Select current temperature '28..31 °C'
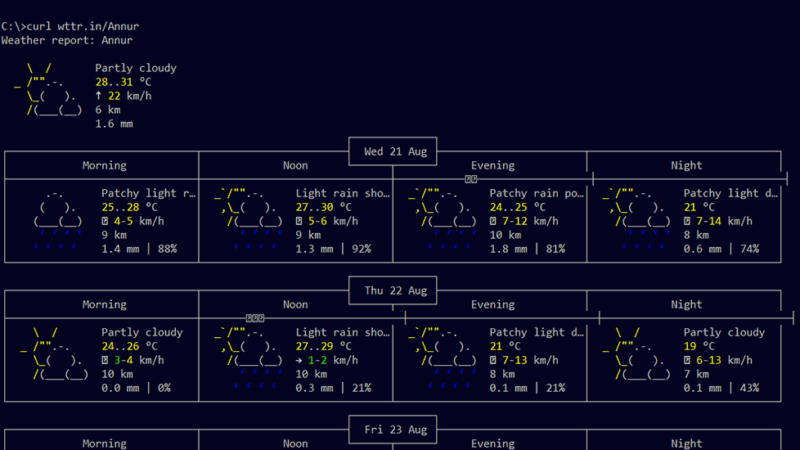Image resolution: width=800 pixels, height=450 pixels. (123, 82)
